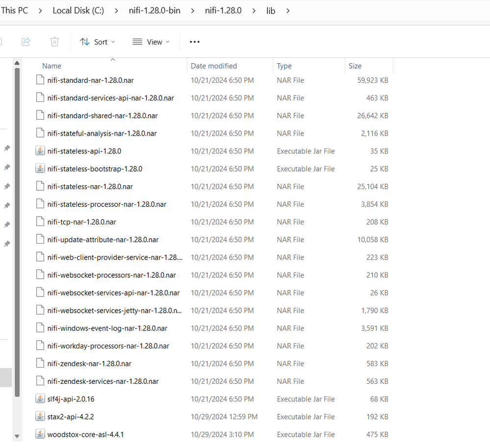Click the 10,058 KB size value
Screen dimensions: 490x448
[372, 240]
